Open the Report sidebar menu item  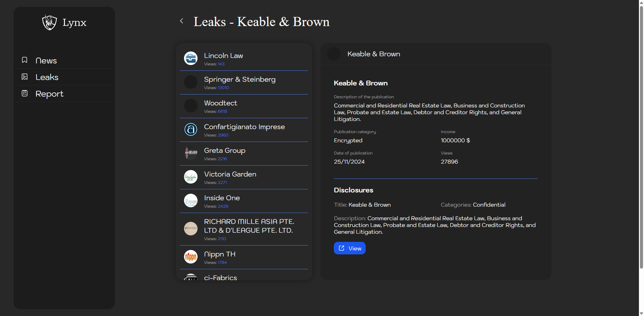click(x=49, y=94)
